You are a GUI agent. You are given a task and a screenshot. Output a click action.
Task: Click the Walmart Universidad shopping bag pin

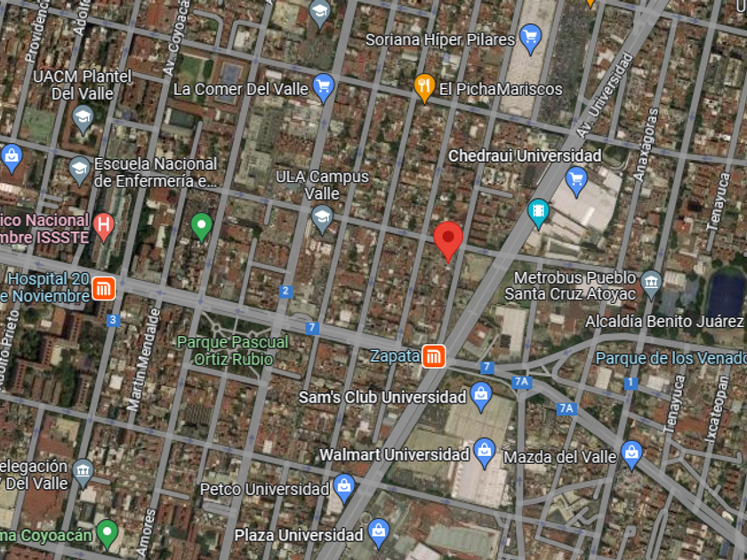485,453
